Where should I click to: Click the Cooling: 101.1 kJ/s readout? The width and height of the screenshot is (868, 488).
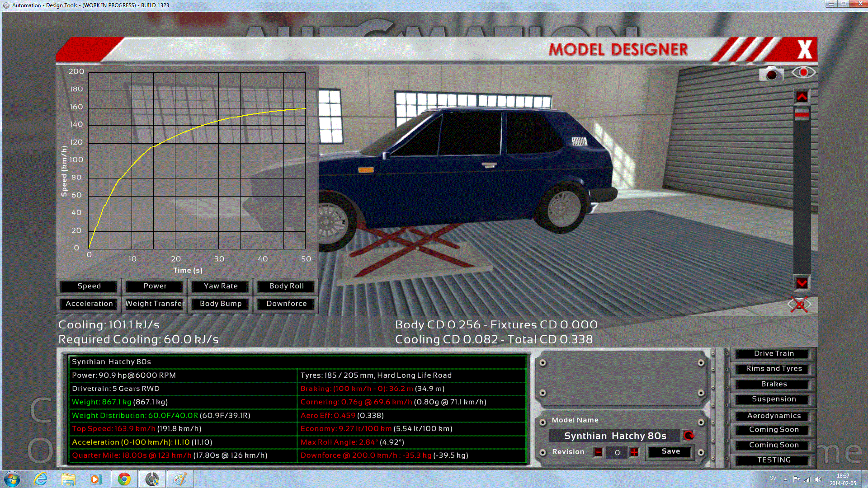coord(109,324)
